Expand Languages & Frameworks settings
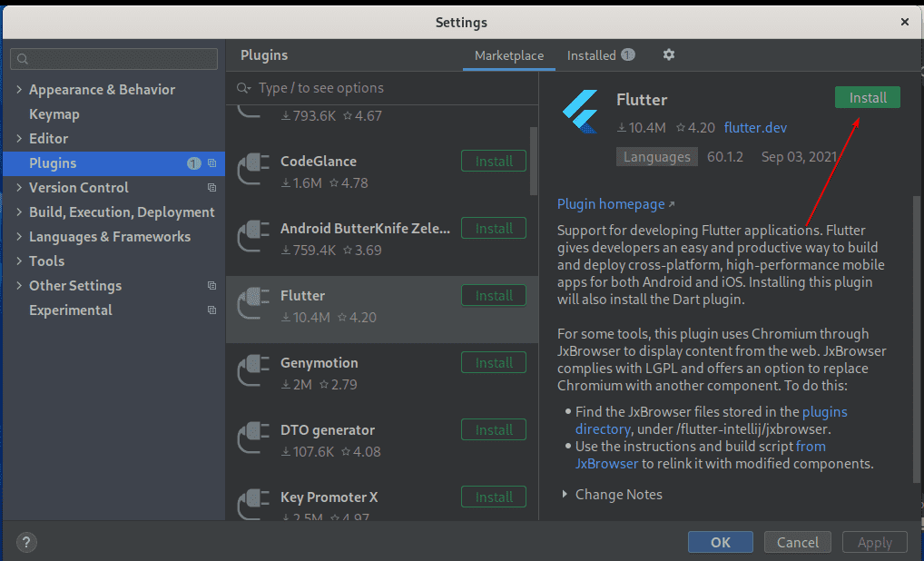This screenshot has width=924, height=561. pos(19,237)
